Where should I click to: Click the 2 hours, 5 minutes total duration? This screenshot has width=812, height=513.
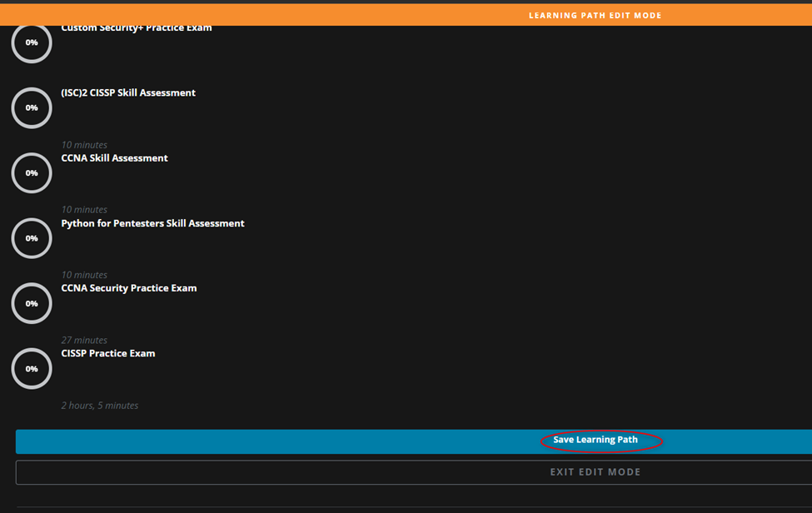[100, 405]
